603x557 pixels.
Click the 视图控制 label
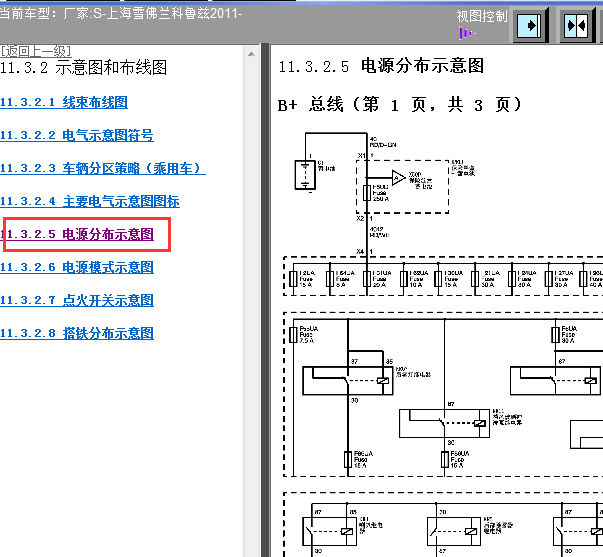pyautogui.click(x=482, y=16)
